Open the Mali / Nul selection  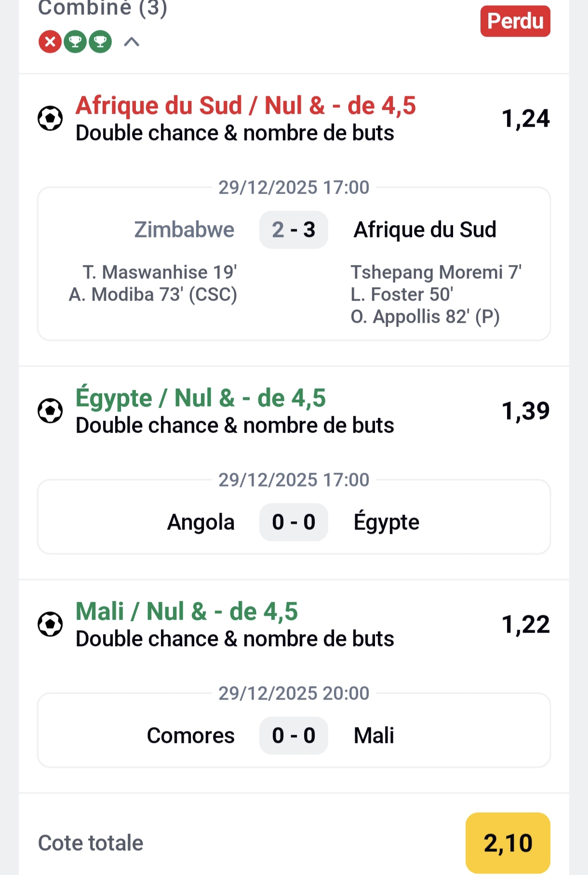tap(187, 612)
